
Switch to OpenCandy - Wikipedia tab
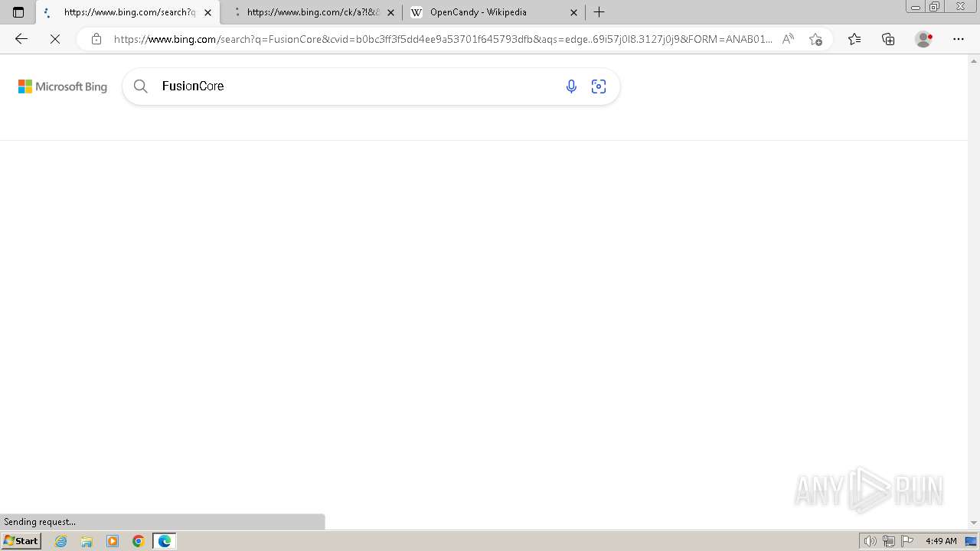click(x=494, y=12)
